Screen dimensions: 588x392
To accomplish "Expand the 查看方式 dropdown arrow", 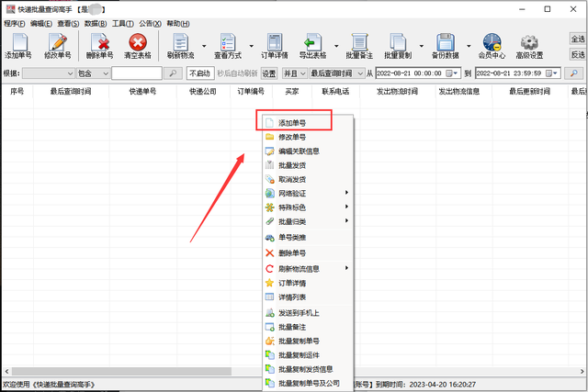I will pos(251,46).
